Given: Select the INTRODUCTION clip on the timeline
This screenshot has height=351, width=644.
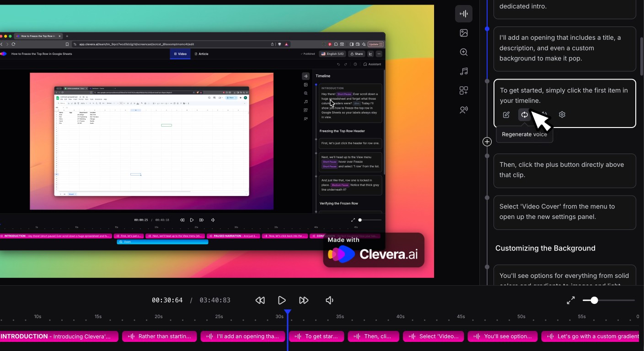Looking at the screenshot, I should (59, 336).
